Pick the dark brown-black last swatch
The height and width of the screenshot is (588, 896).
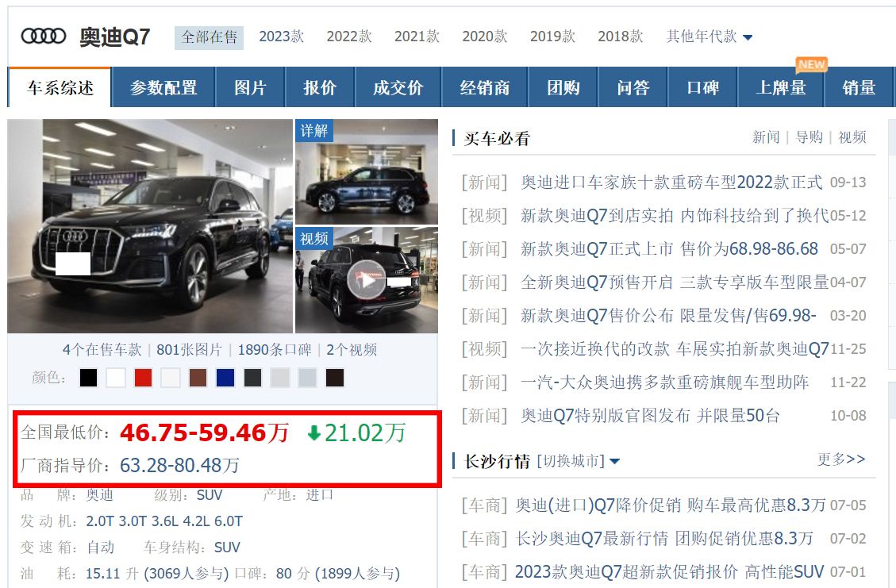[335, 378]
